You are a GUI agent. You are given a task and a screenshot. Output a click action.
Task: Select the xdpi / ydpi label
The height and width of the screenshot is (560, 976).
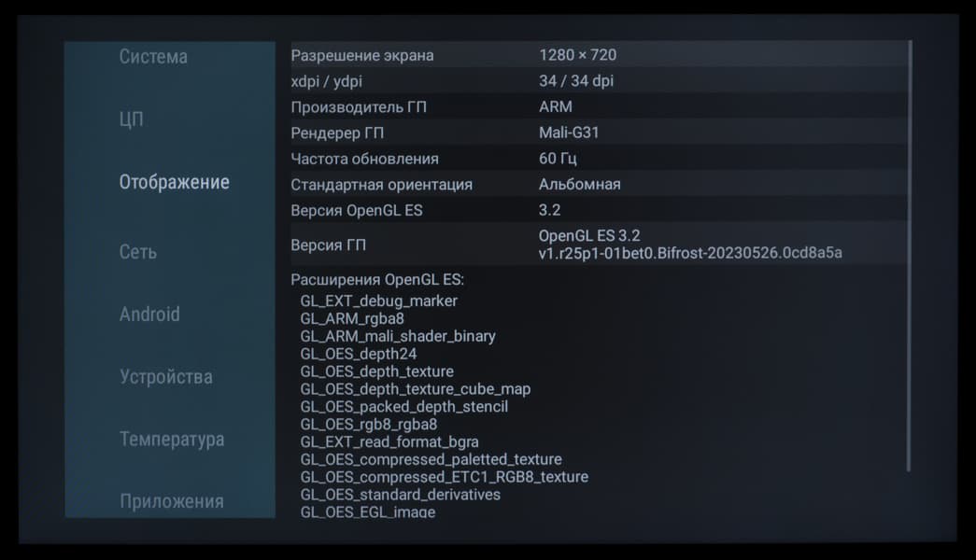[326, 81]
